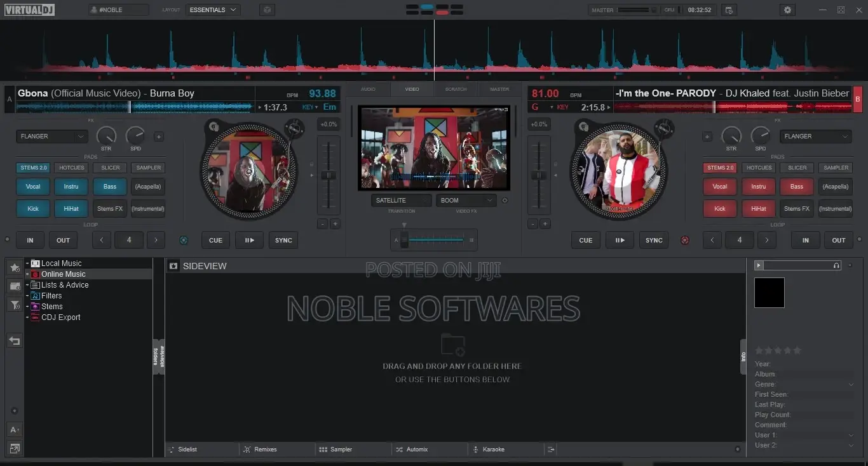Toggle the HiHat stem pad on deck A
This screenshot has height=466, width=868.
tap(71, 208)
